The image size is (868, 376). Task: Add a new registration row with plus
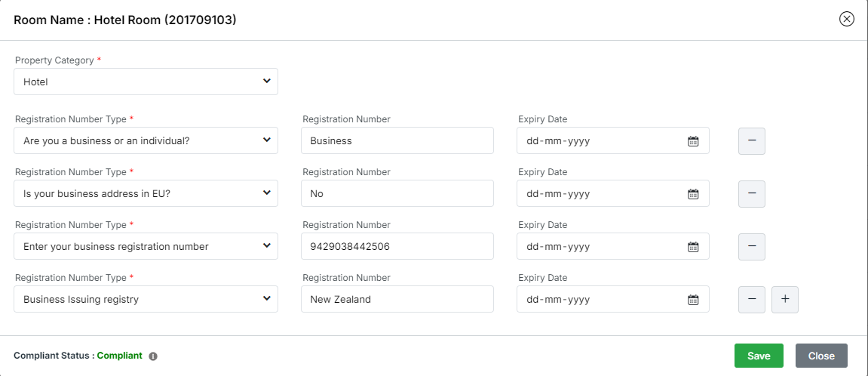(784, 300)
